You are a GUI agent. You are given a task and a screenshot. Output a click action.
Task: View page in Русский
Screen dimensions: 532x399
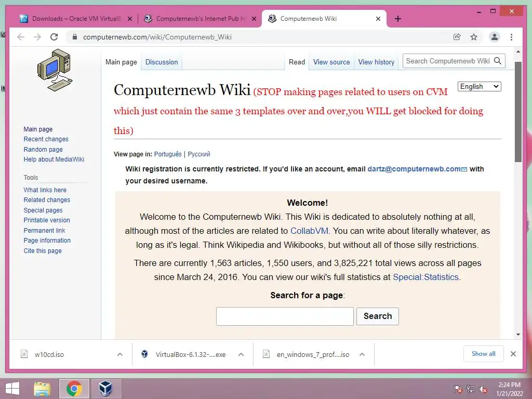[199, 154]
